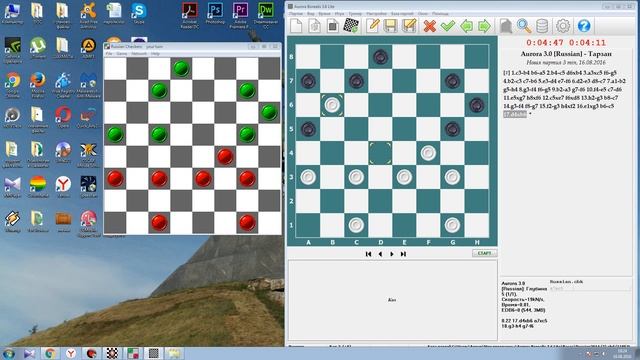Click the СТАРТ button below Aurora board
This screenshot has height=360, width=640.
pos(484,253)
